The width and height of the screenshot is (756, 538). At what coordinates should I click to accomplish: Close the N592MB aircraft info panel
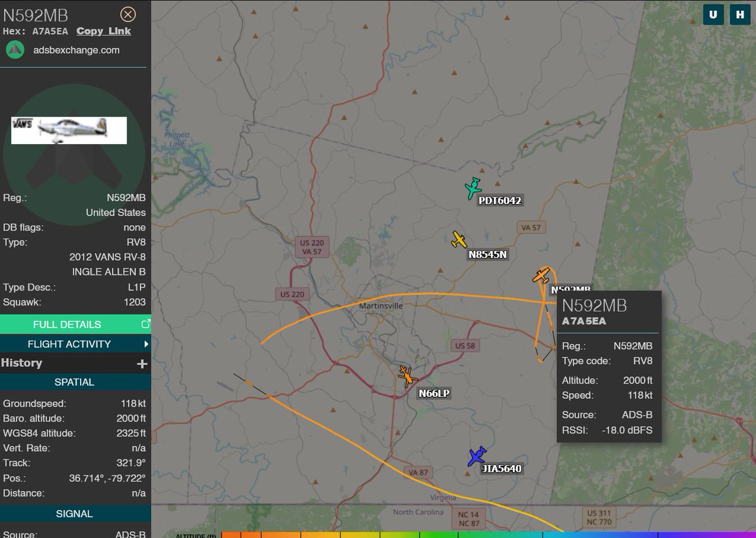[x=128, y=14]
